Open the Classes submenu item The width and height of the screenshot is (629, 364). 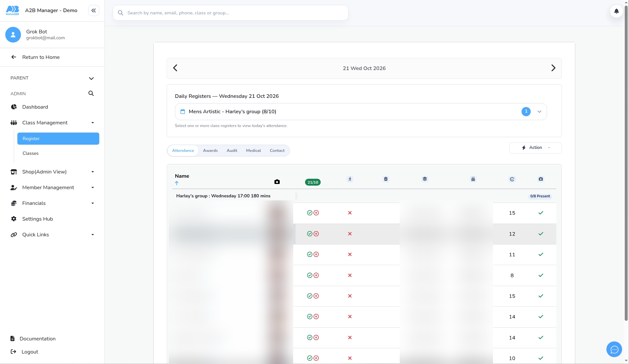point(58,153)
